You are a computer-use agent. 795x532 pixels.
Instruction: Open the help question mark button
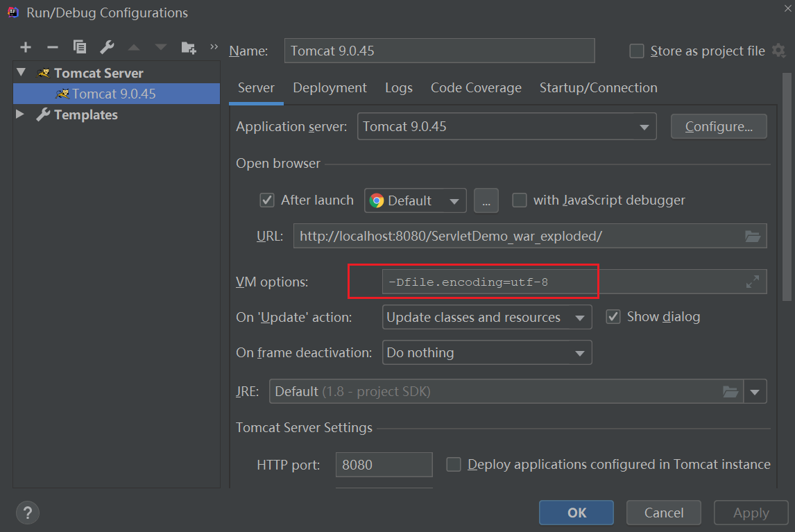(x=28, y=512)
